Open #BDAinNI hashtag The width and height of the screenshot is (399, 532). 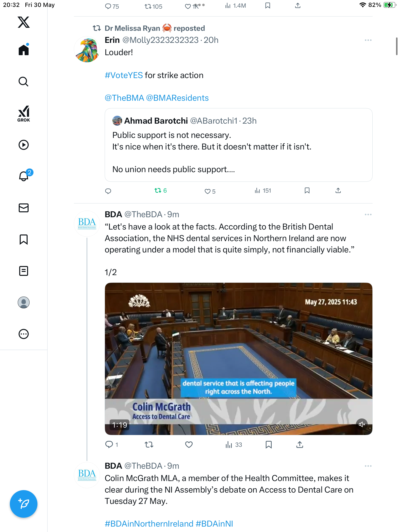(x=214, y=524)
